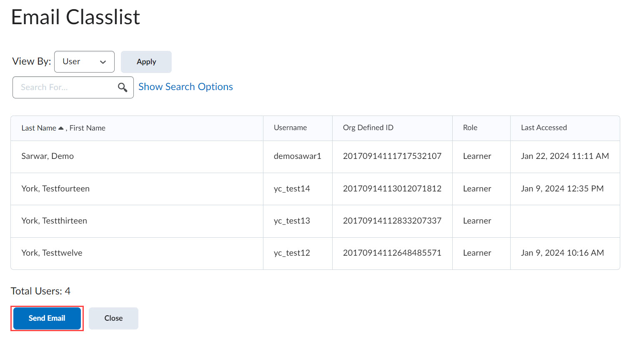Click username demosawar1 cell
The image size is (644, 342).
(x=297, y=156)
